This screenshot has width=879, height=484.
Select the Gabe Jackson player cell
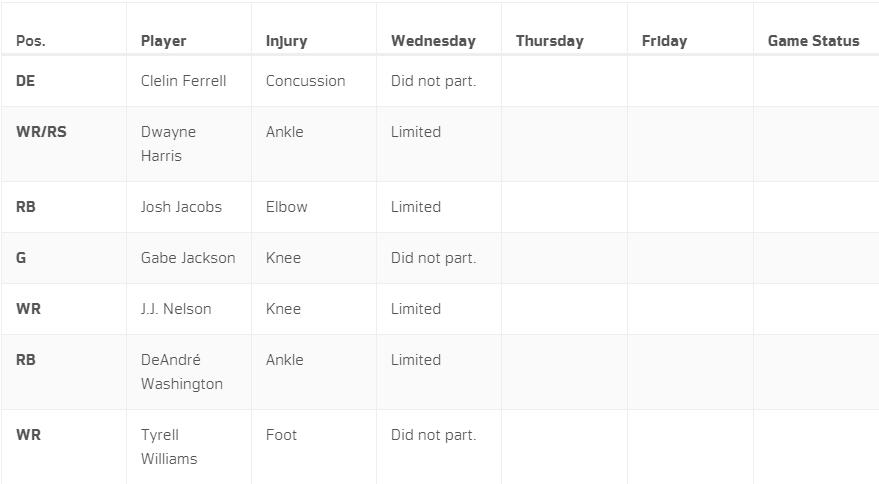[188, 258]
